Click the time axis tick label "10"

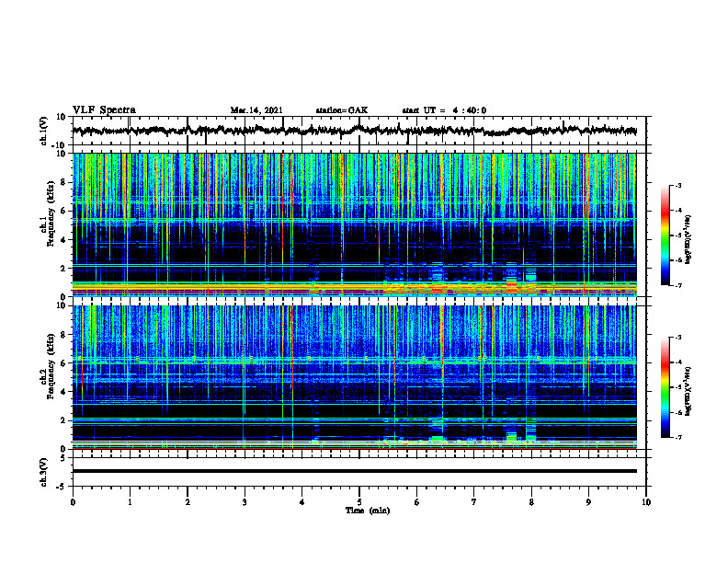click(646, 502)
